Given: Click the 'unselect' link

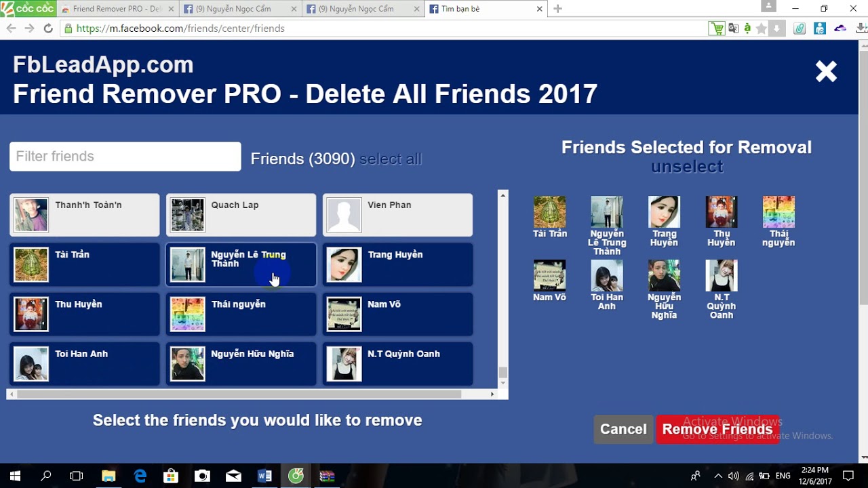Looking at the screenshot, I should point(687,166).
